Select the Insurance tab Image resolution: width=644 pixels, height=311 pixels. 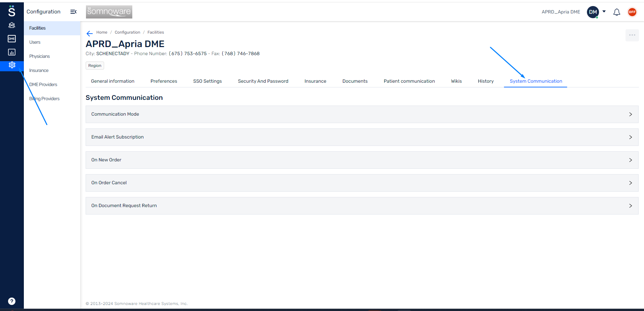[x=315, y=81]
